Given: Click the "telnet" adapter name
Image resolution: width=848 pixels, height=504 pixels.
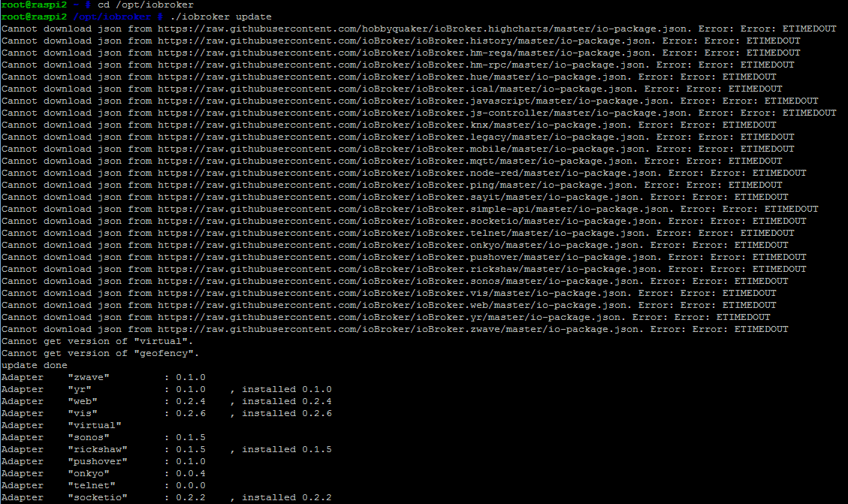Looking at the screenshot, I should coord(92,485).
